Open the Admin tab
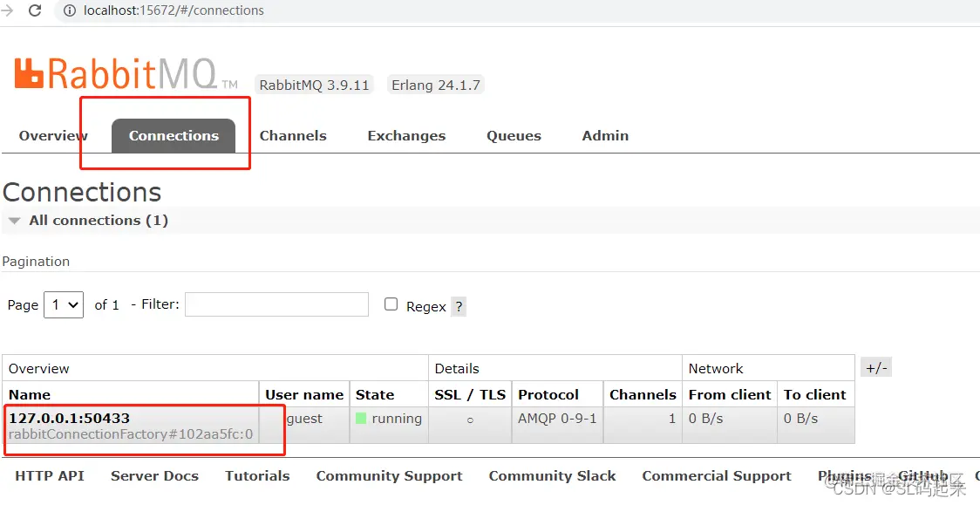The width and height of the screenshot is (980, 505). (605, 135)
